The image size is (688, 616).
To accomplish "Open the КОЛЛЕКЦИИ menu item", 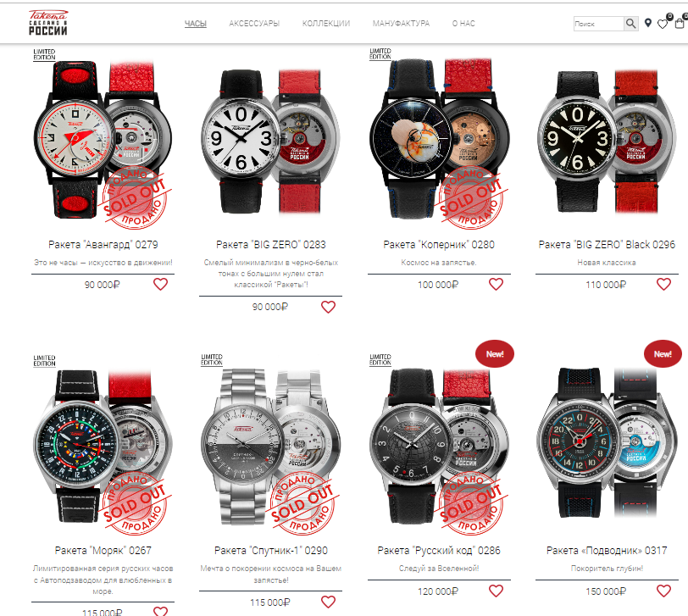I will pyautogui.click(x=326, y=23).
